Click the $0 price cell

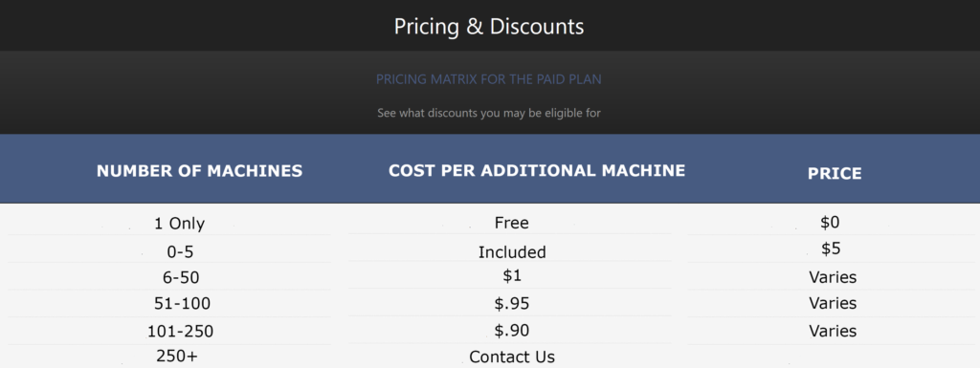coord(830,222)
